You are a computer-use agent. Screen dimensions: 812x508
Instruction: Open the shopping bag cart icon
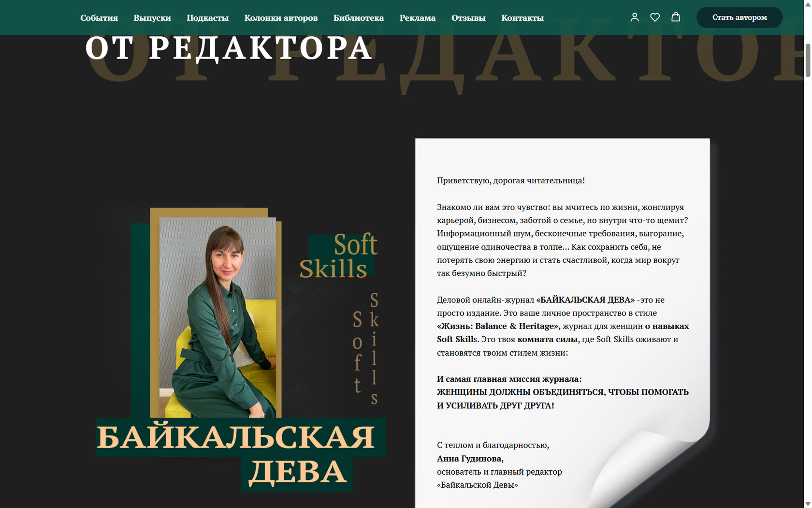(x=676, y=17)
